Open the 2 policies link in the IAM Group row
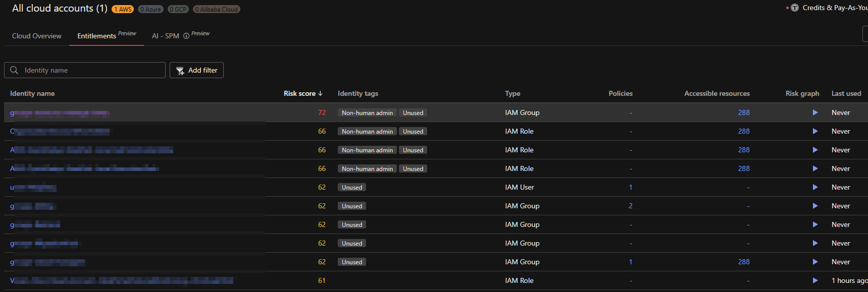The image size is (868, 292). click(x=630, y=206)
